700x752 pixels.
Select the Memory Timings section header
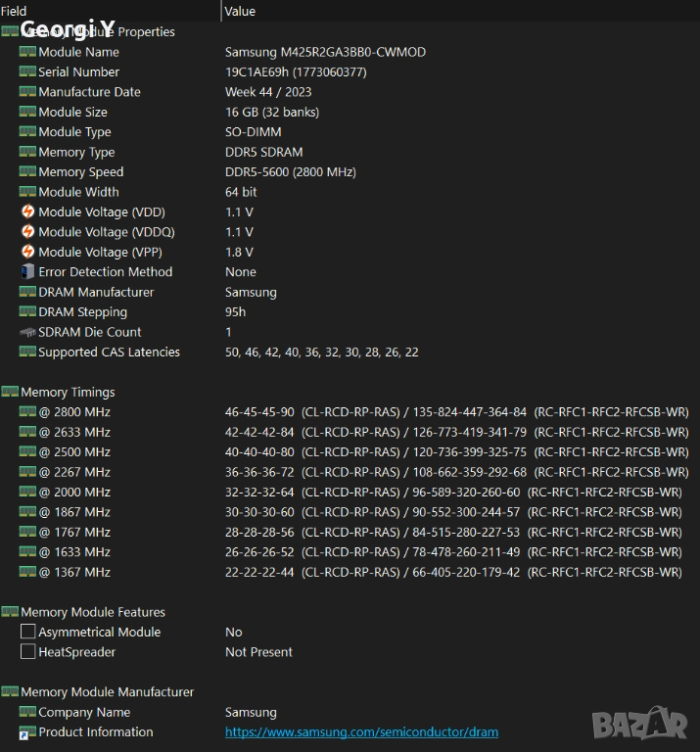(68, 392)
